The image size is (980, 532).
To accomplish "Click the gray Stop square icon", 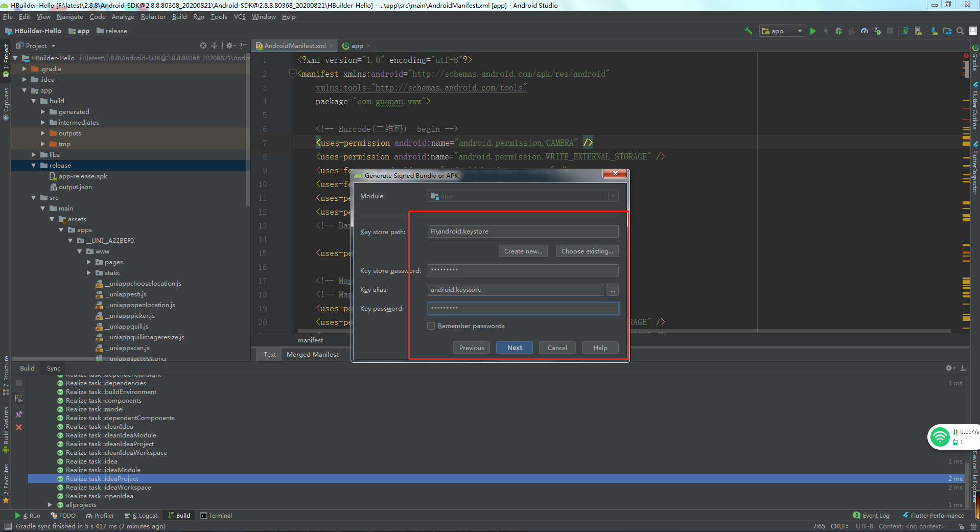I will pyautogui.click(x=890, y=31).
